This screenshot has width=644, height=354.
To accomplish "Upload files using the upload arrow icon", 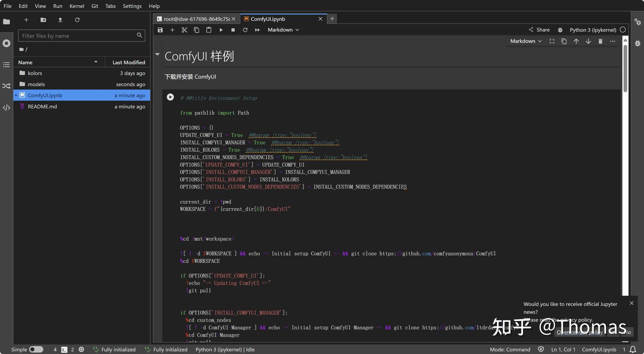I will coord(60,20).
